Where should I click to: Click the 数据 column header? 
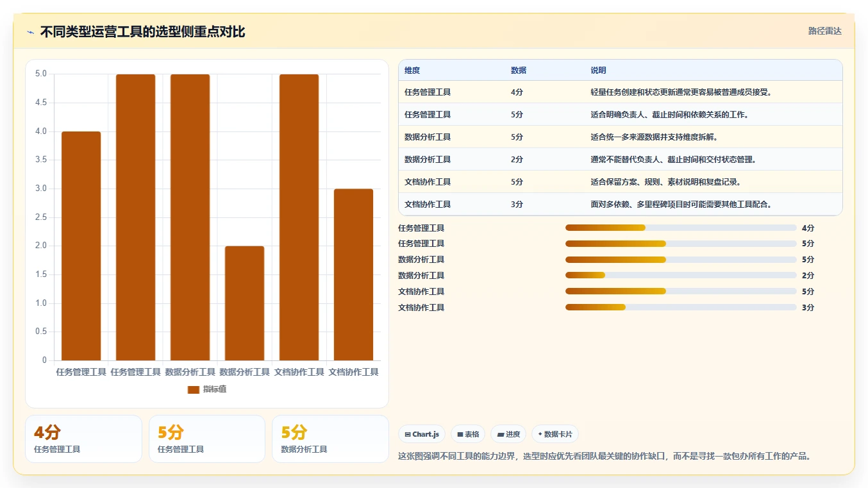[519, 71]
